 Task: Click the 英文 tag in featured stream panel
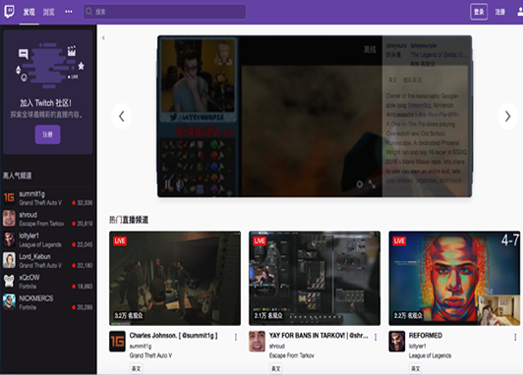[393, 80]
